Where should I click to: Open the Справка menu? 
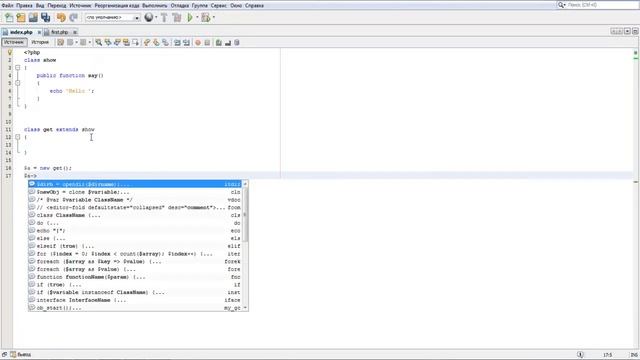coord(254,6)
